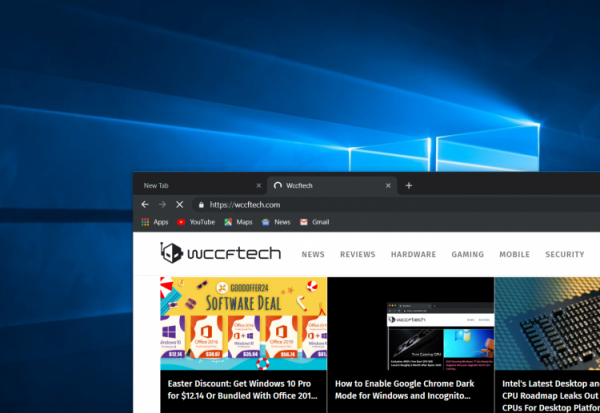Open the Gmail bookmark
This screenshot has height=413, width=600.
(315, 222)
